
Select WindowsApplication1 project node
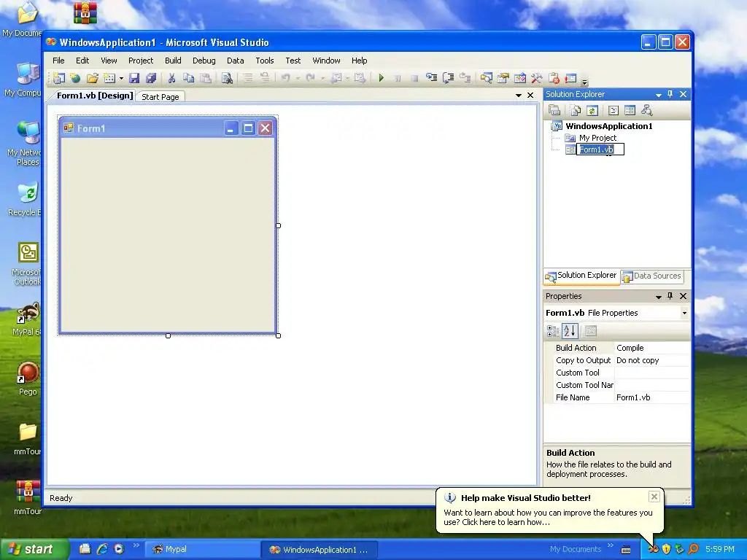pos(609,126)
